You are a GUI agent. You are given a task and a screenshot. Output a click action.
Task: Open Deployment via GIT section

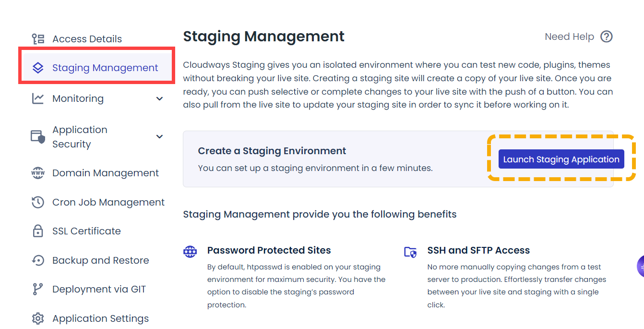click(99, 289)
